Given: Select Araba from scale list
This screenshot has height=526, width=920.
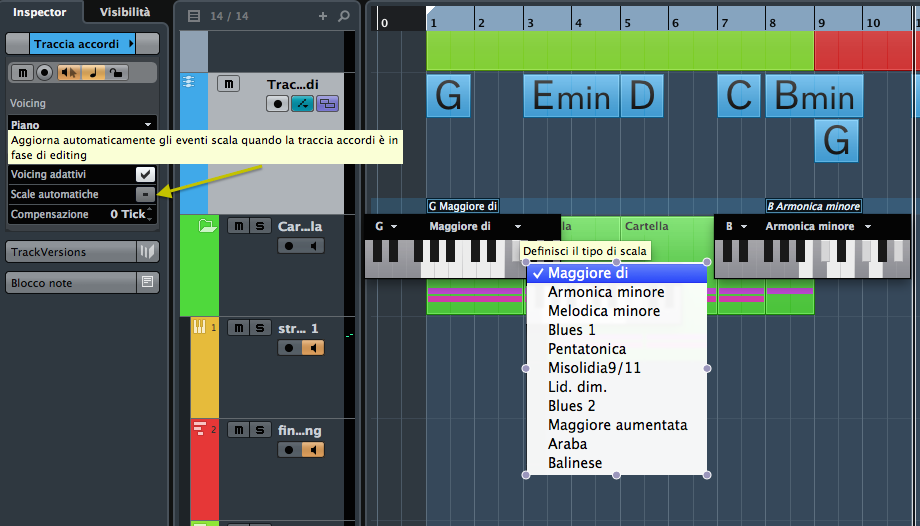Looking at the screenshot, I should [x=617, y=444].
